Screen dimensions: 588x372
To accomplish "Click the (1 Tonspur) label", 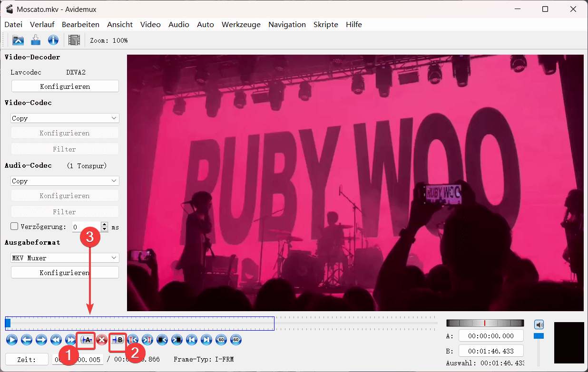I will (87, 165).
